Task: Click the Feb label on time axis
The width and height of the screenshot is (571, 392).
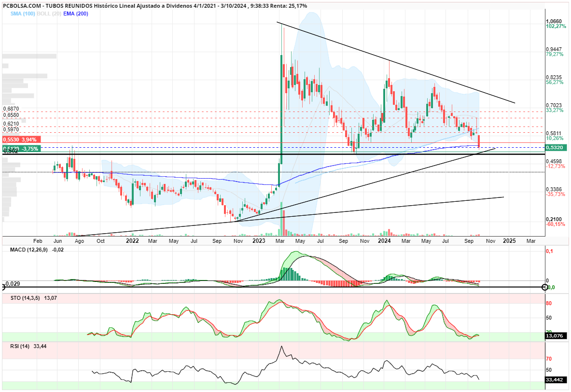Action: (38, 241)
